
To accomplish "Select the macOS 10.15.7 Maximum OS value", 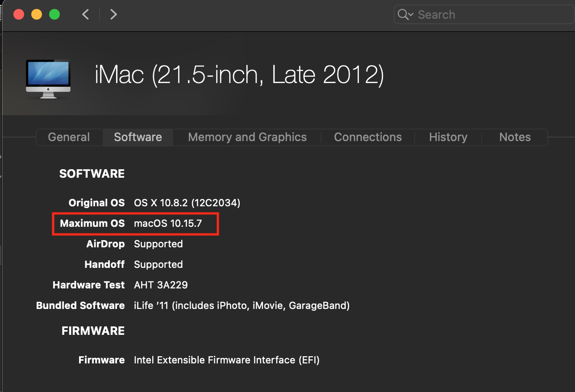I will [168, 223].
